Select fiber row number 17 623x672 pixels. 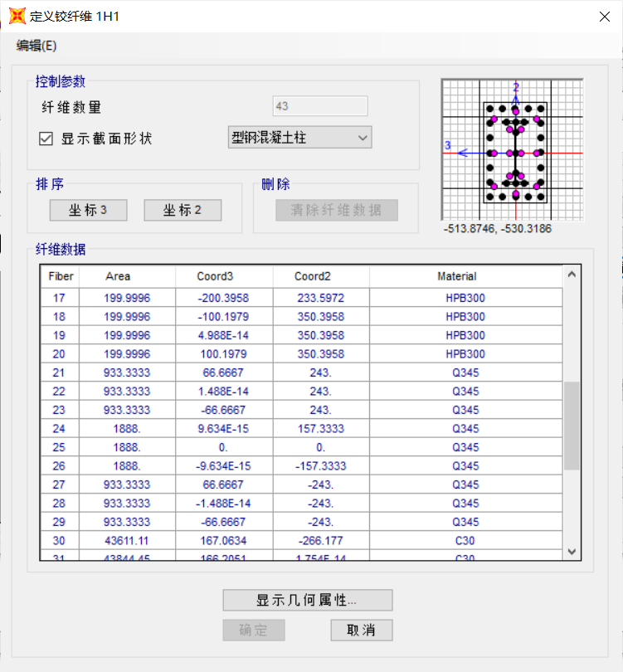point(60,298)
